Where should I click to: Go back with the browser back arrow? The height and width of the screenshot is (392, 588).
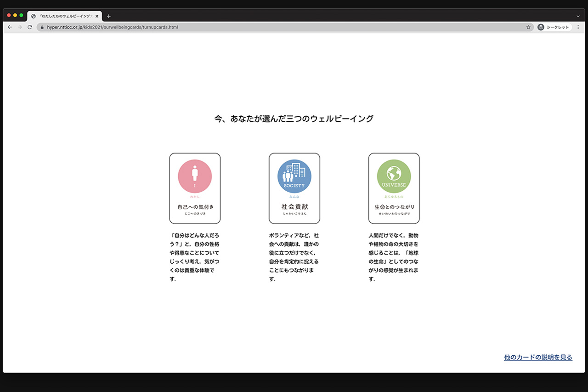(10, 27)
